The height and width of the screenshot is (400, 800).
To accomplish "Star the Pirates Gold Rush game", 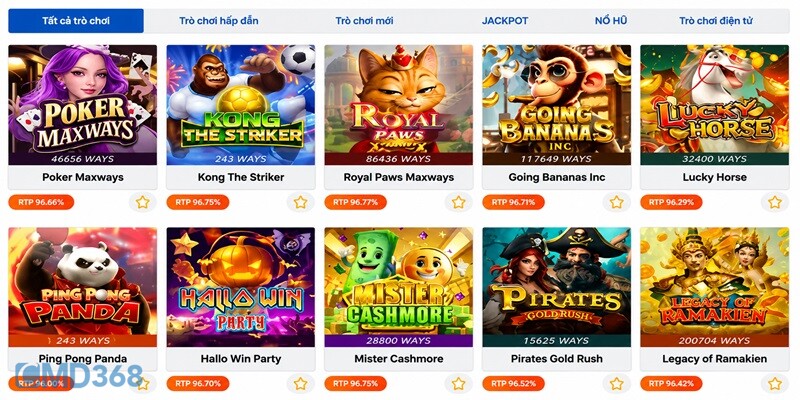I will coord(617,384).
